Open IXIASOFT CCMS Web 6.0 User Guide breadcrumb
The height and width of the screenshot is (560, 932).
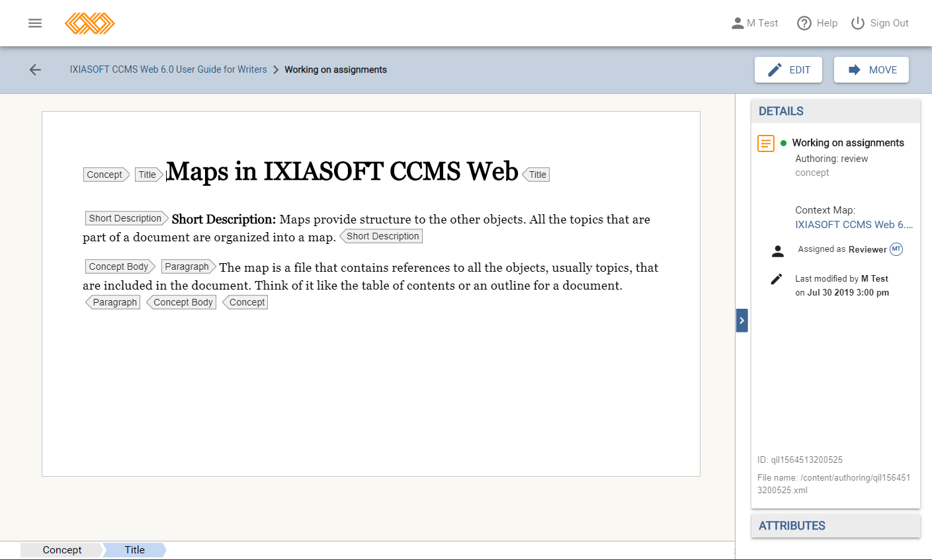(x=169, y=69)
